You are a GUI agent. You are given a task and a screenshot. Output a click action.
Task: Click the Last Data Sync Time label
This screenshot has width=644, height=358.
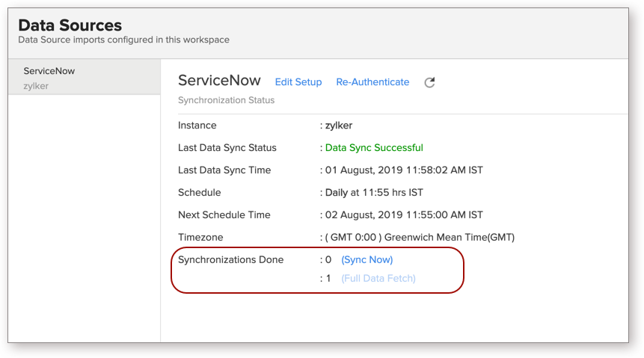pyautogui.click(x=224, y=170)
